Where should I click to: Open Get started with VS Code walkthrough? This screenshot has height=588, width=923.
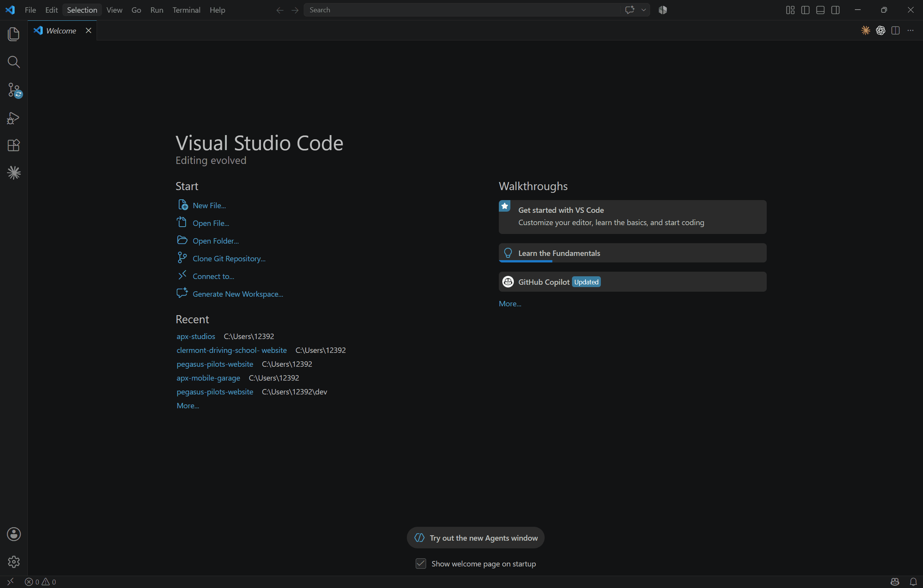pos(632,217)
